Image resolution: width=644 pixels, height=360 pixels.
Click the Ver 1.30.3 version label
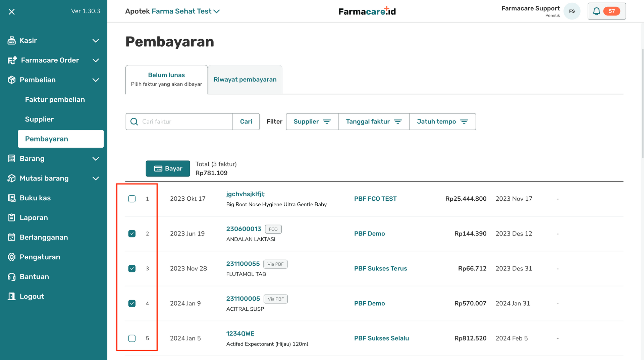click(86, 11)
